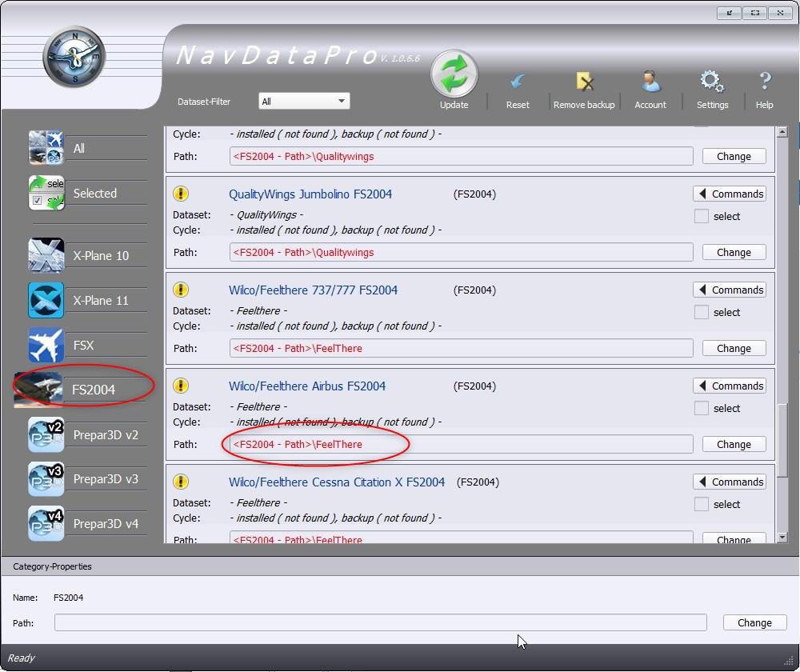Expand Commands for QualityWings Jumbolino FS2004
This screenshot has width=800, height=672.
tap(729, 194)
